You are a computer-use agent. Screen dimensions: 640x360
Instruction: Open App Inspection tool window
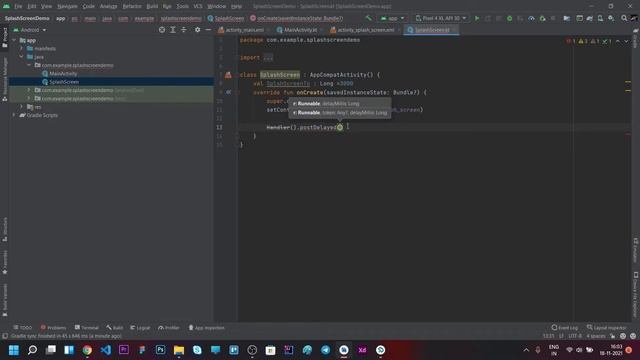point(207,328)
